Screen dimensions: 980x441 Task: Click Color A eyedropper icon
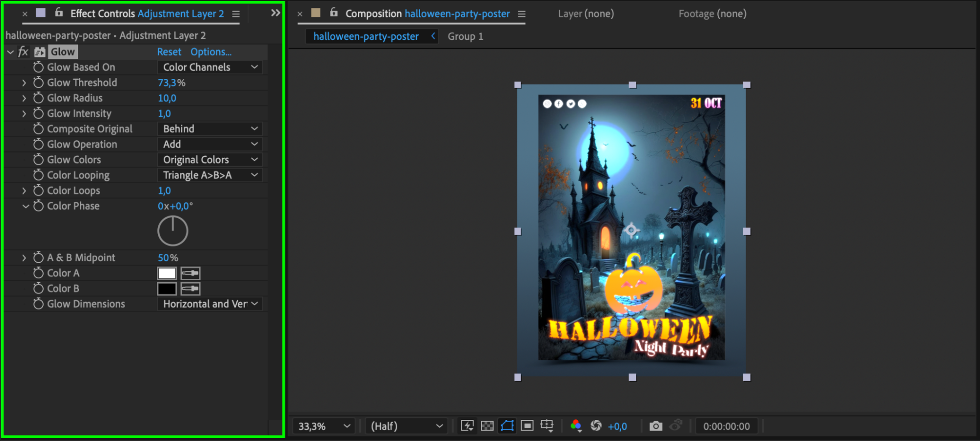tap(190, 273)
